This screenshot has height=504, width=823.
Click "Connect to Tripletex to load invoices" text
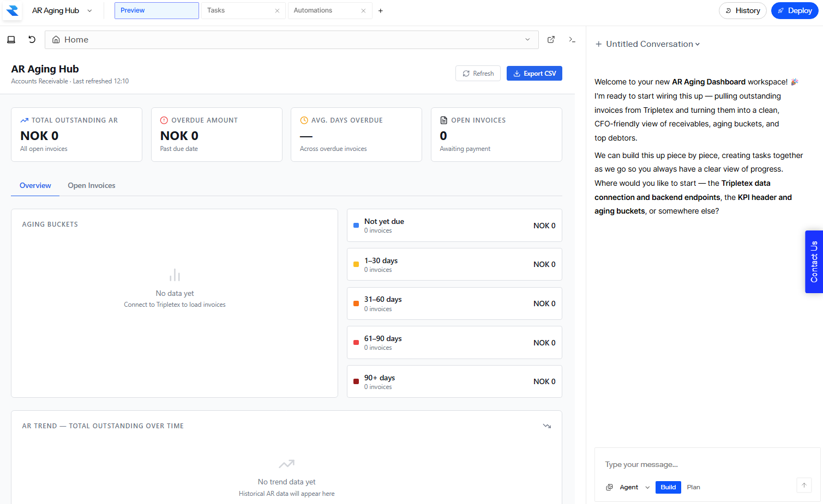175,305
